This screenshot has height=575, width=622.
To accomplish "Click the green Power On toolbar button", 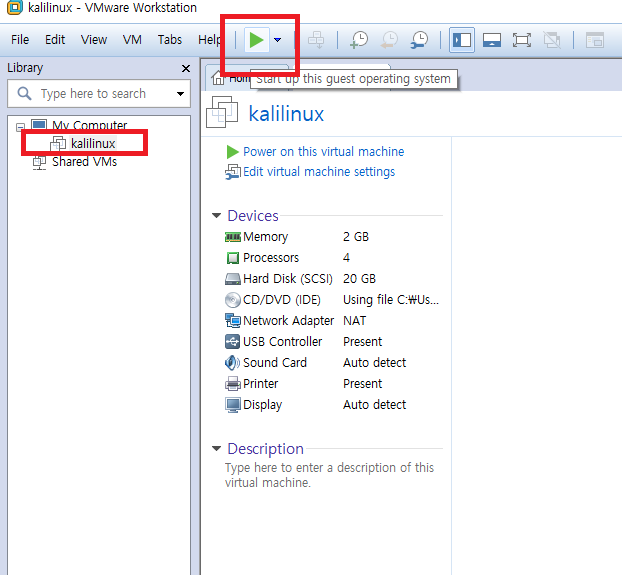I will pos(256,40).
